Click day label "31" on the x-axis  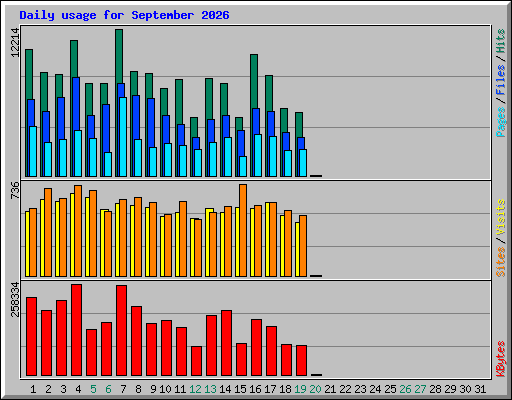(x=480, y=389)
